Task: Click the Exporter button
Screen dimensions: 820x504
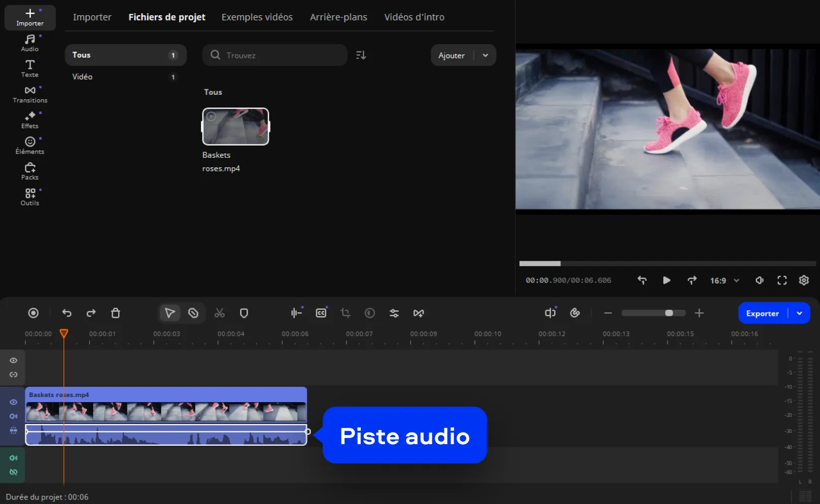Action: coord(762,313)
